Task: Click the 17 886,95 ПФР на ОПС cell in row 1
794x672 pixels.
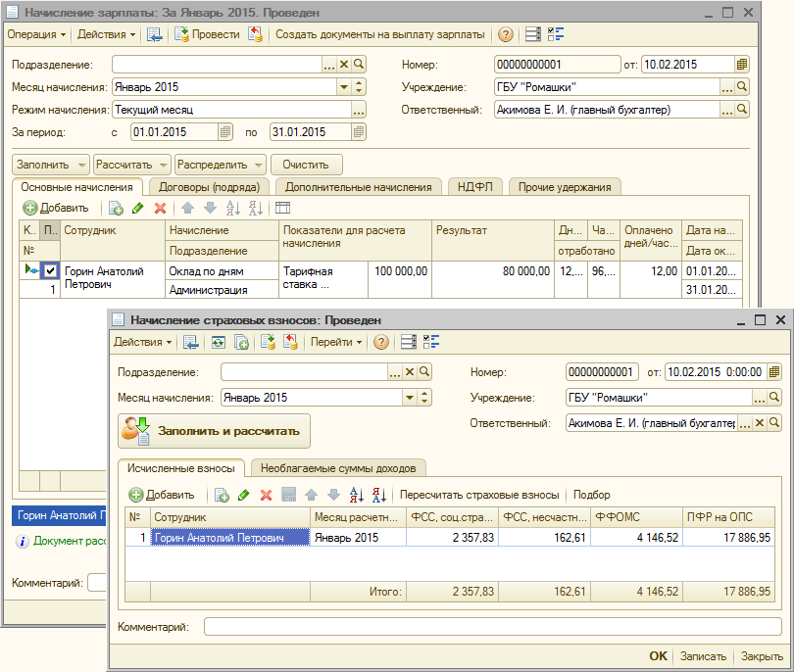Action: [x=728, y=538]
